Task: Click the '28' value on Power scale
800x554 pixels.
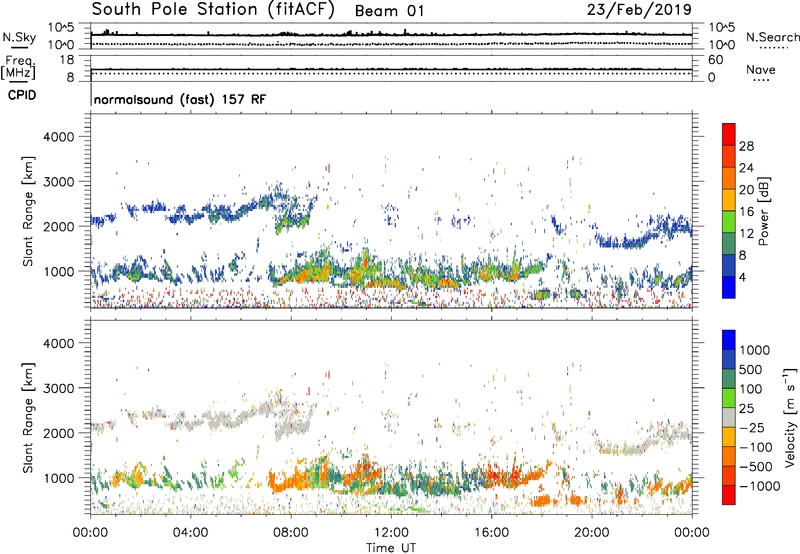Action: (x=746, y=146)
